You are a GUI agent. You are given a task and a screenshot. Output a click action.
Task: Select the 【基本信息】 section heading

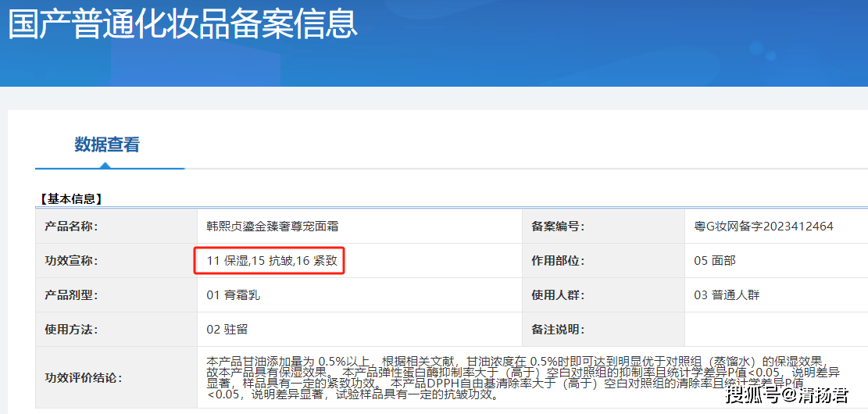(x=70, y=198)
